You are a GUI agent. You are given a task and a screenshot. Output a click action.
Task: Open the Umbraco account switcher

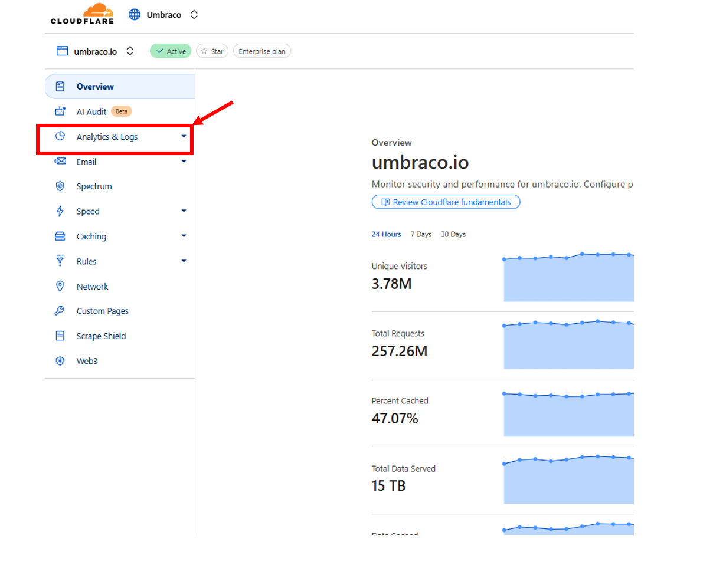point(194,15)
